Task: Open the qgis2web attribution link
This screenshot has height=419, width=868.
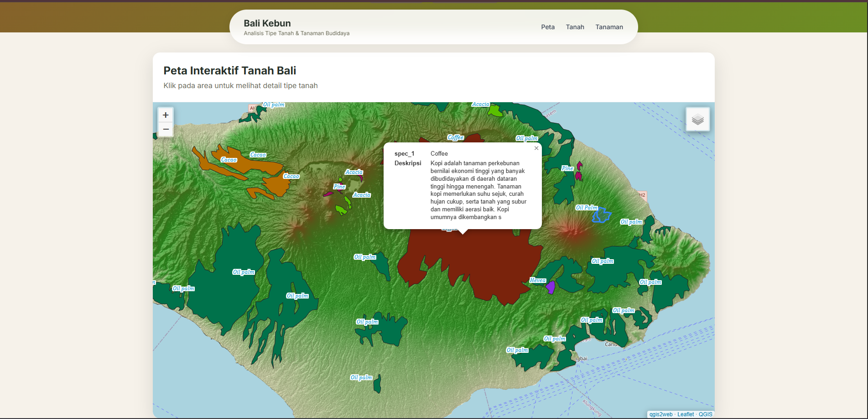Action: pos(660,414)
